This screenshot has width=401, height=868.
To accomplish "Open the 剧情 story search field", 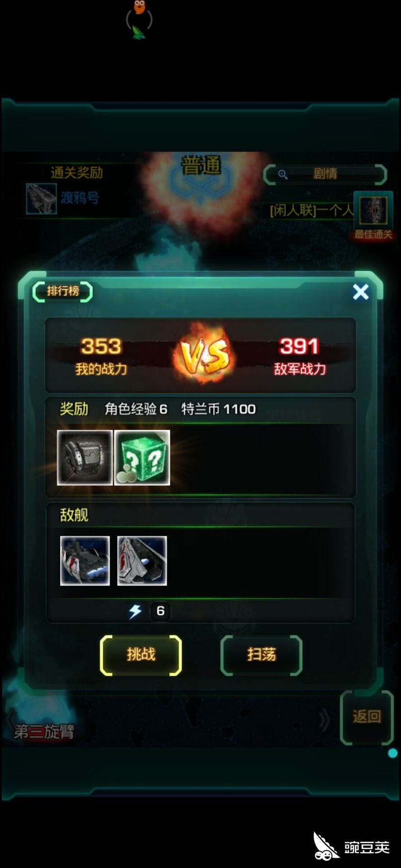I will coord(325,174).
